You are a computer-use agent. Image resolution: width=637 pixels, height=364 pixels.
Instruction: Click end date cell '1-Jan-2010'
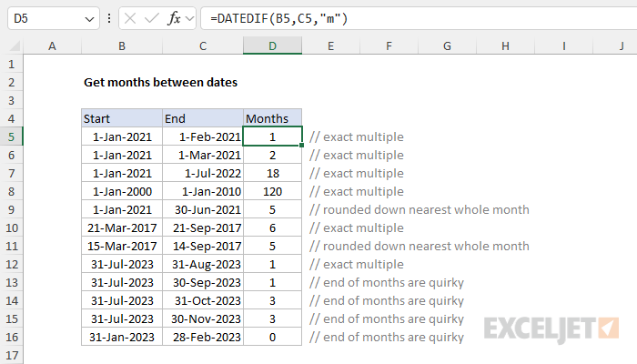(203, 191)
